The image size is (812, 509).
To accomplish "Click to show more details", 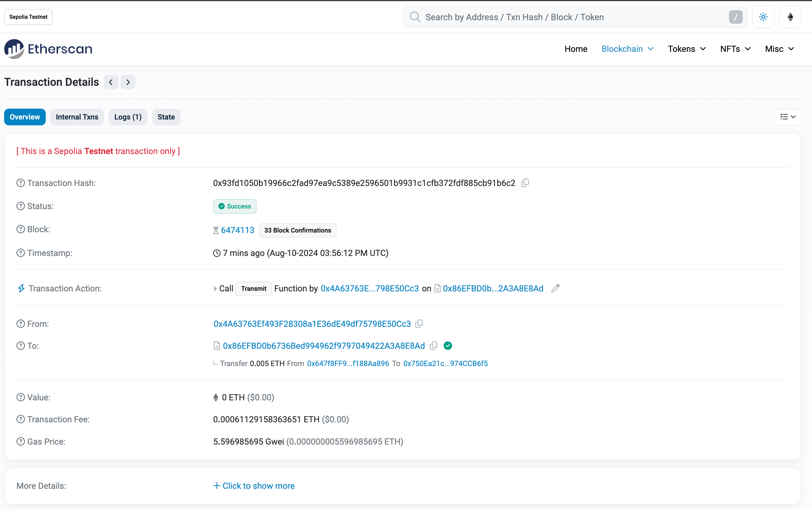I will click(x=254, y=486).
